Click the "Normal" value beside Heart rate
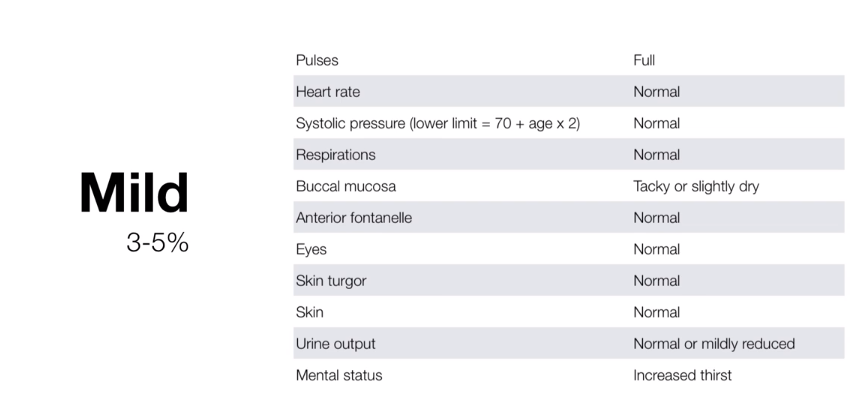The image size is (866, 420). tap(656, 92)
